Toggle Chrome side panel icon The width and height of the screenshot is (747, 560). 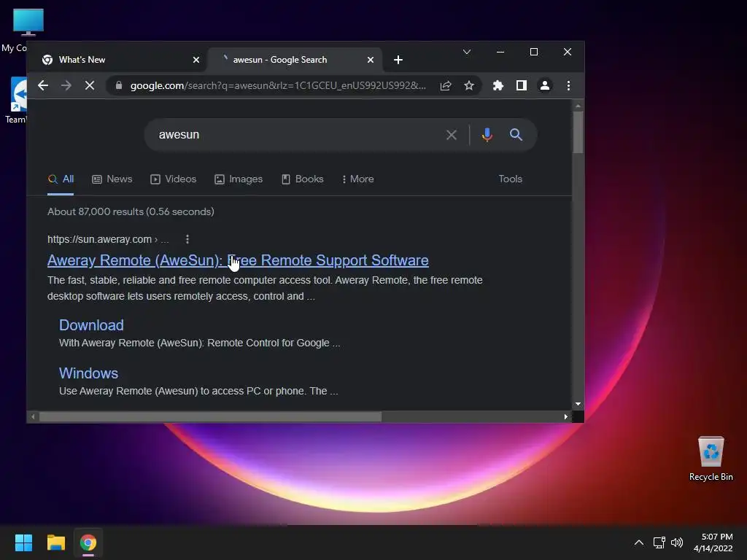pos(521,86)
